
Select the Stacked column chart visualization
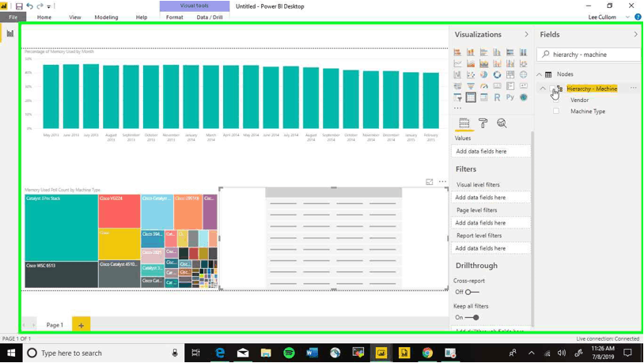pos(471,52)
